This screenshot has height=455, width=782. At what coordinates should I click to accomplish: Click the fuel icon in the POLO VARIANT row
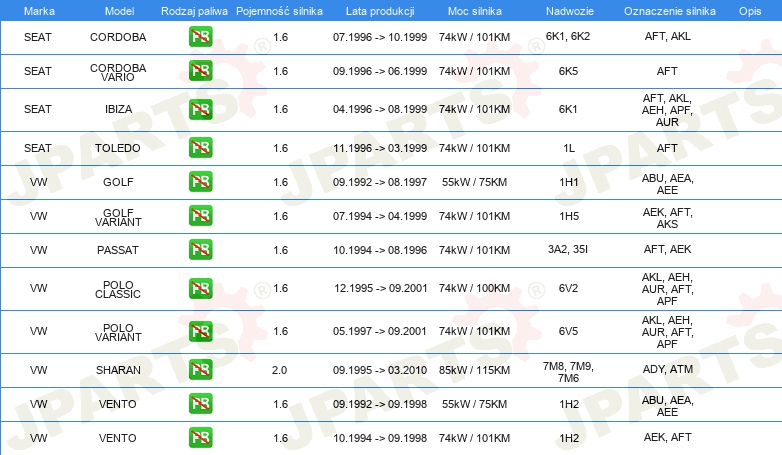200,331
